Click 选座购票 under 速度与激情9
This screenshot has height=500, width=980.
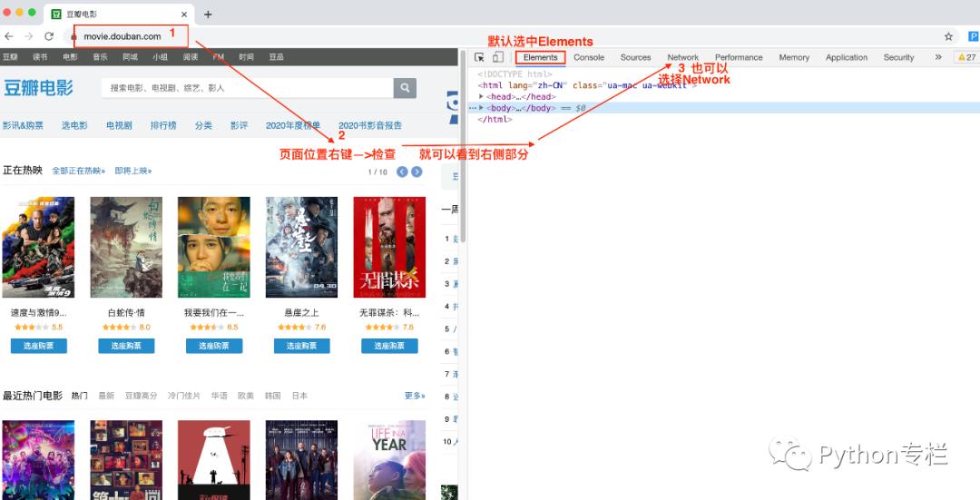39,346
